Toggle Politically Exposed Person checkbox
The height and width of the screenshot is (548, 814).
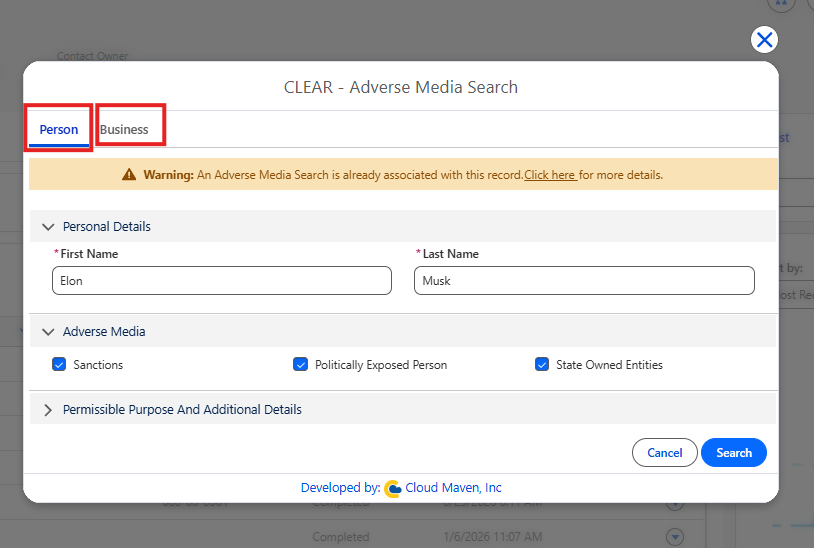[301, 364]
